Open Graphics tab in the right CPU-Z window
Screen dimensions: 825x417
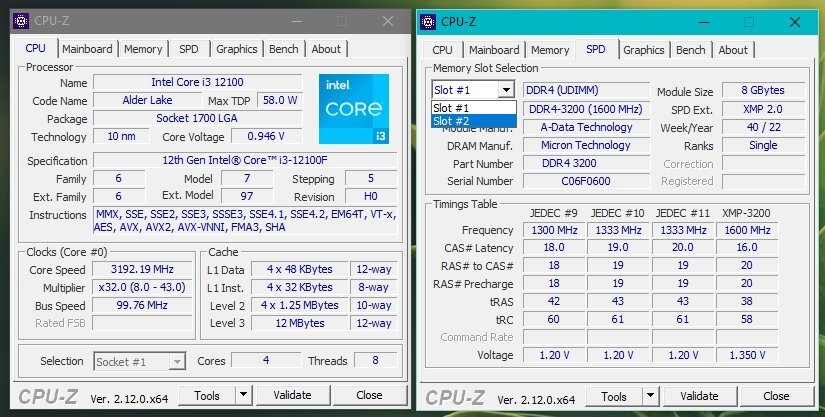(643, 50)
